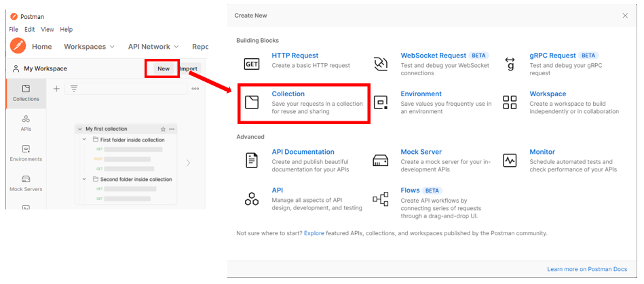Open the View menu
Image resolution: width=644 pixels, height=284 pixels.
(48, 30)
